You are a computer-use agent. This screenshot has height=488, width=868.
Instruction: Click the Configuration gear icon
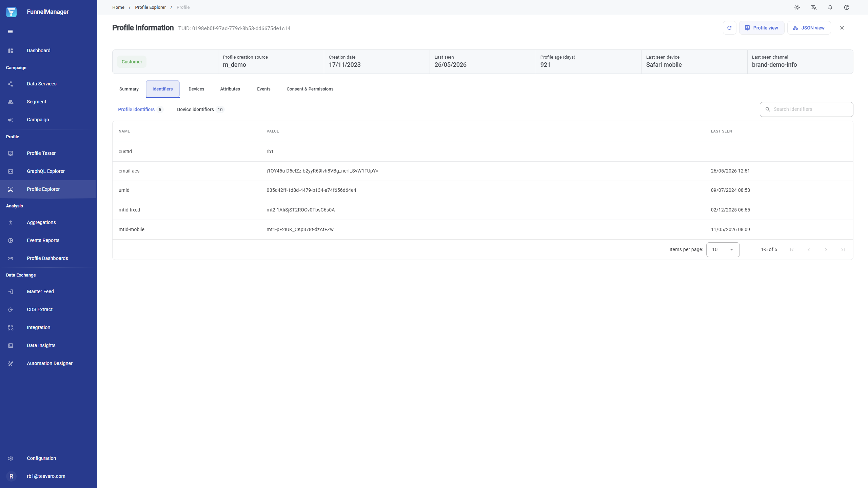tap(11, 458)
